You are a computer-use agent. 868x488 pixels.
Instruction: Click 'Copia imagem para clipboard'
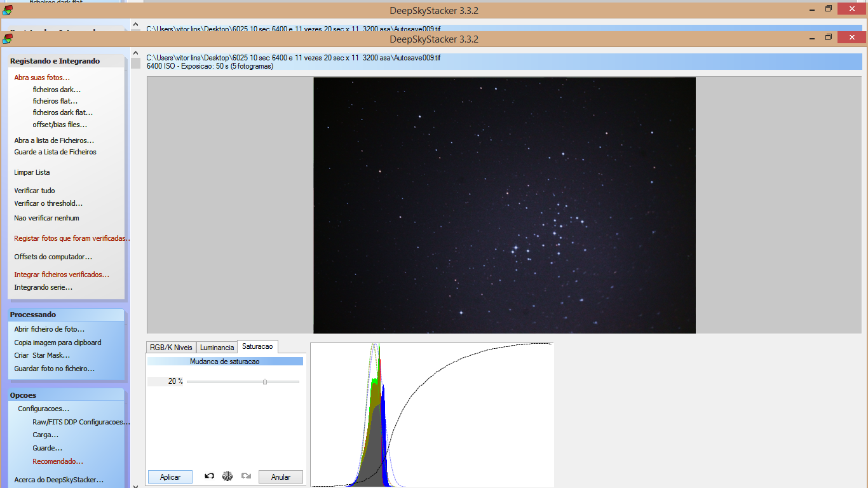58,342
